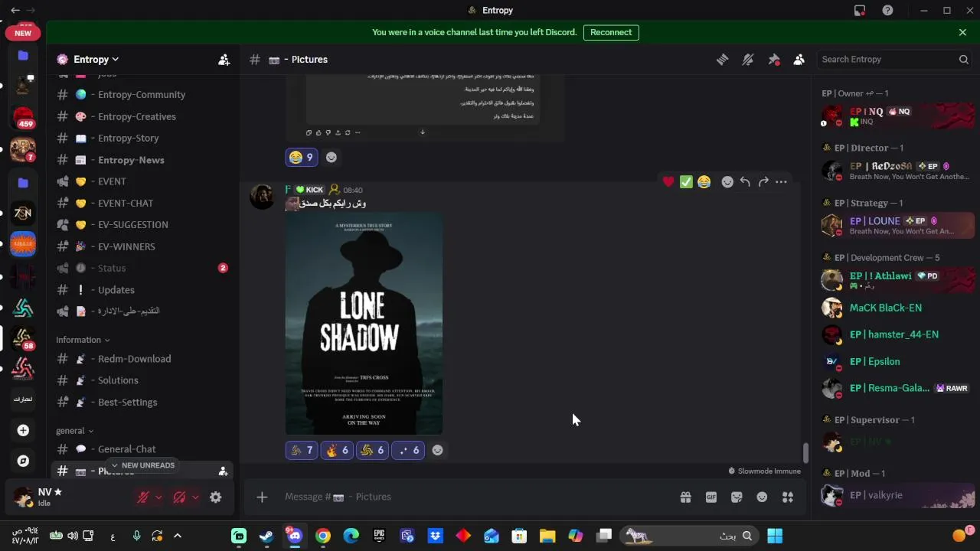Dismiss the voice channel reconnect banner
Viewport: 980px width, 551px height.
962,32
